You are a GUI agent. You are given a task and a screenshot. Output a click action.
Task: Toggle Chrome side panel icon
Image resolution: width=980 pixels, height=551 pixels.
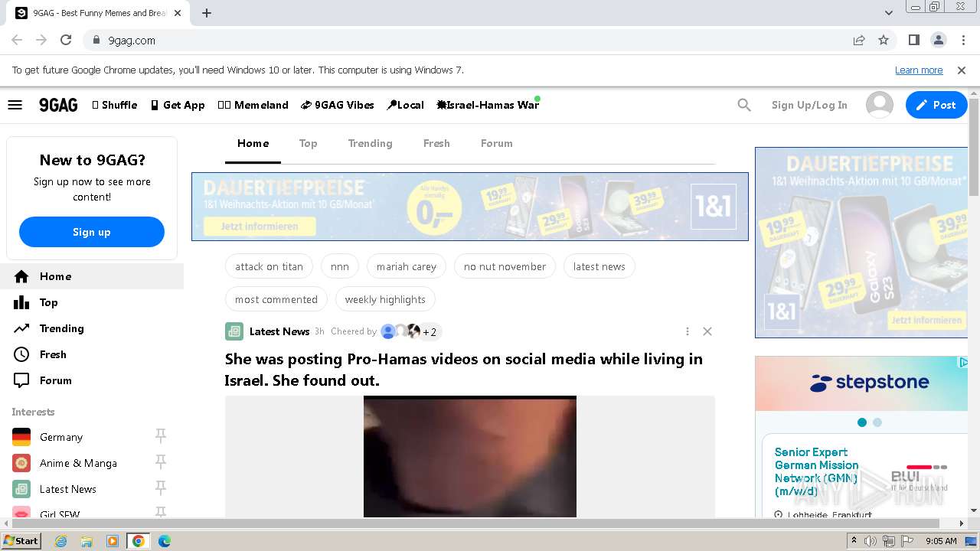(x=913, y=40)
